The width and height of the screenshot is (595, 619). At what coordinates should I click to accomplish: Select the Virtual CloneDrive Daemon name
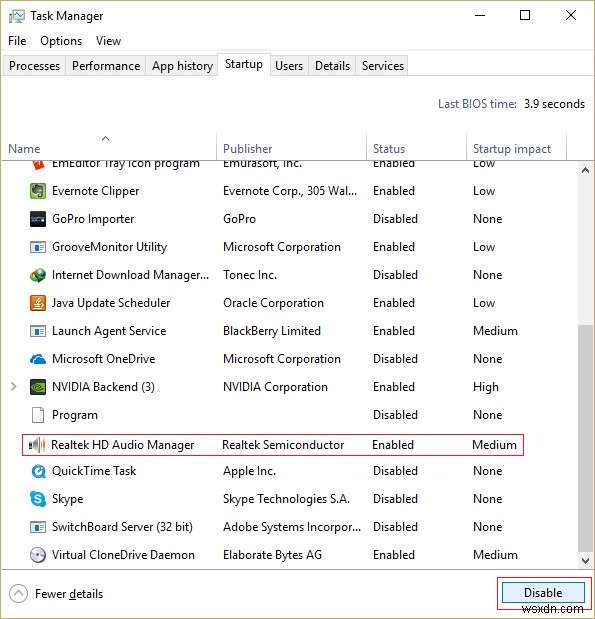pos(123,555)
